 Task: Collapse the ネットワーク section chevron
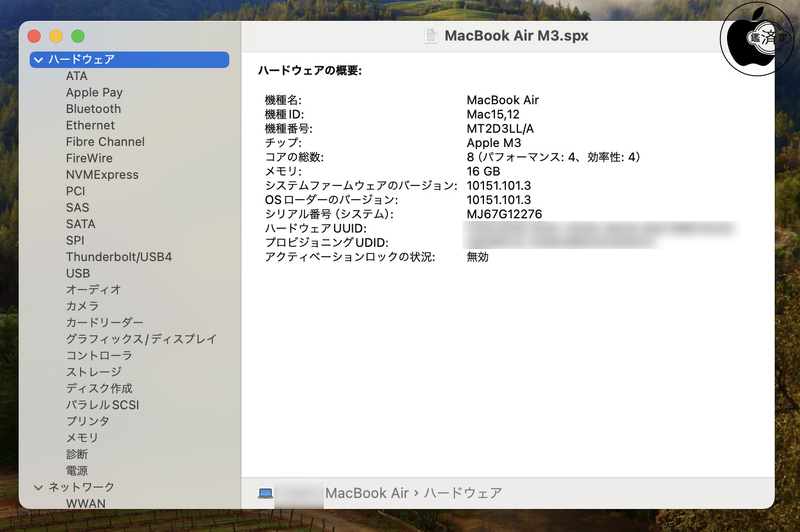click(x=38, y=487)
